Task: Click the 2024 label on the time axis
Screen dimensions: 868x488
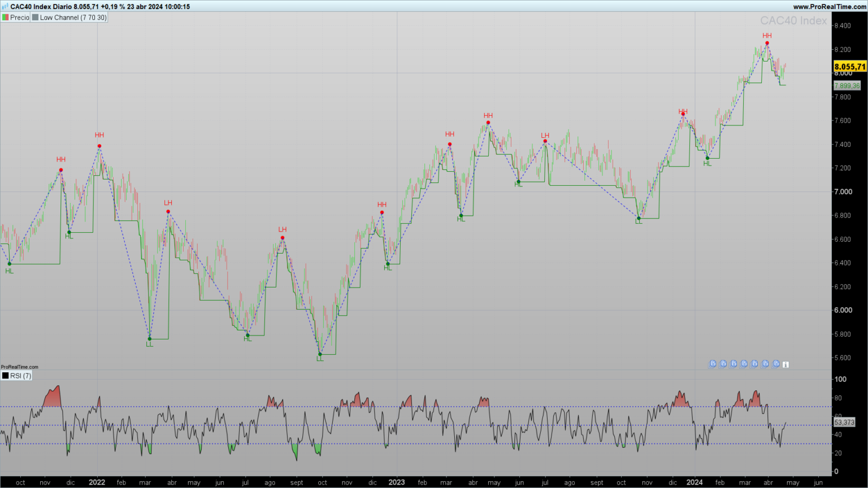Action: [x=695, y=482]
